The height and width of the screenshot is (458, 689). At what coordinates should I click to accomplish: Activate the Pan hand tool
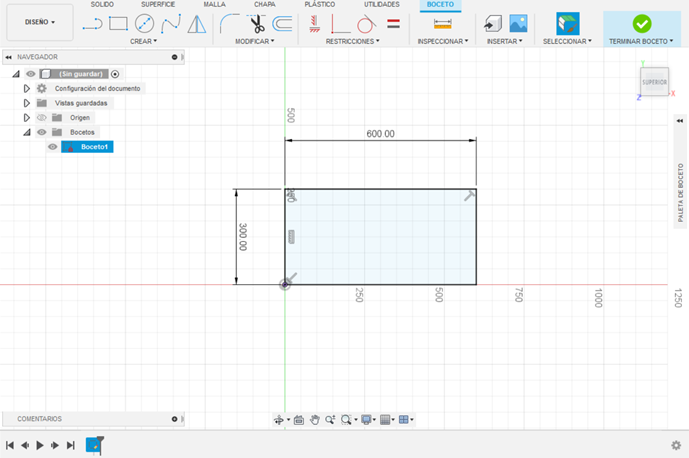[315, 420]
